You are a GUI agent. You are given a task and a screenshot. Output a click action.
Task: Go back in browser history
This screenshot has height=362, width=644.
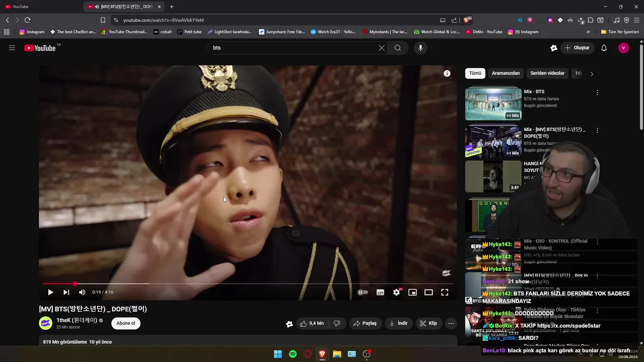pyautogui.click(x=7, y=20)
